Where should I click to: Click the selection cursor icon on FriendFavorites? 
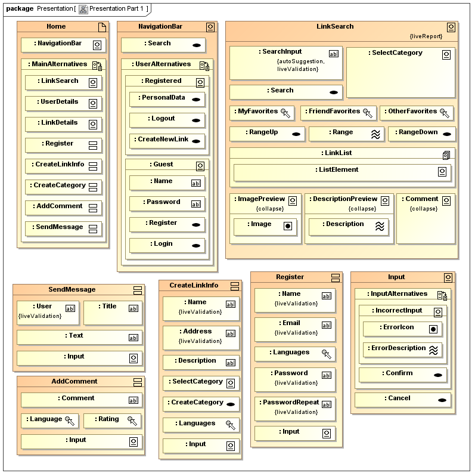pos(368,113)
